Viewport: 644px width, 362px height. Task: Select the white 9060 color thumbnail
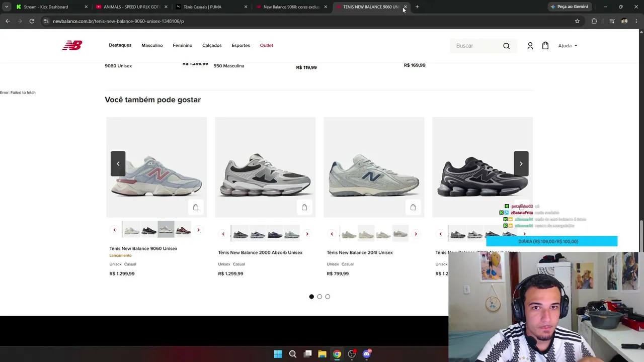pos(132,230)
